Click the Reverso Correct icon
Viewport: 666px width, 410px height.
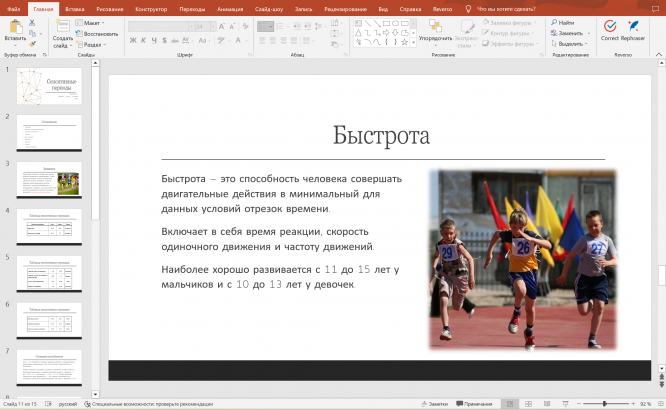coord(609,26)
